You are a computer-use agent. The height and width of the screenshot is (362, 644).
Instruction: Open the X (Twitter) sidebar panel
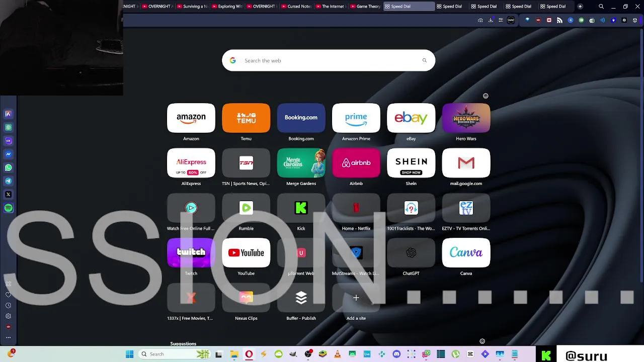click(x=8, y=194)
